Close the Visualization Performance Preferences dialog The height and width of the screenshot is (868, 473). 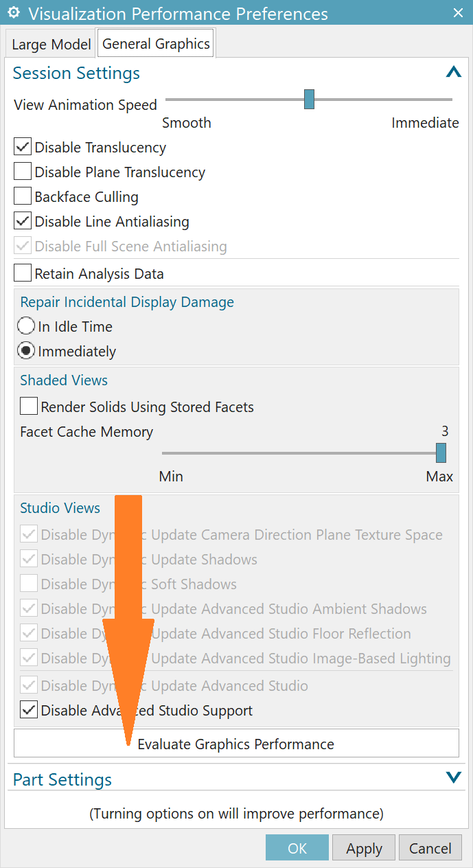458,13
